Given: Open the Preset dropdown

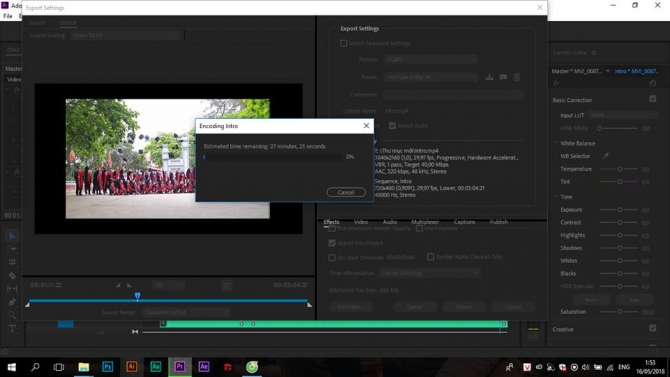Looking at the screenshot, I should [x=430, y=77].
